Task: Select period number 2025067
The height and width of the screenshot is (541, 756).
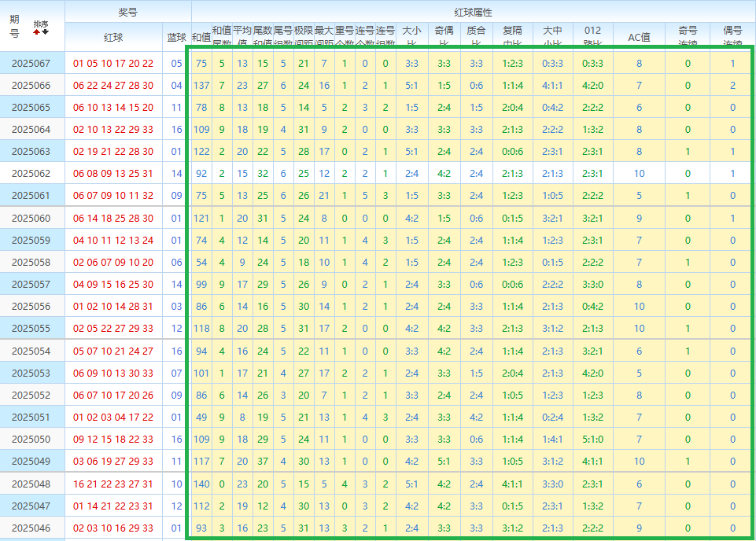Action: coord(31,63)
